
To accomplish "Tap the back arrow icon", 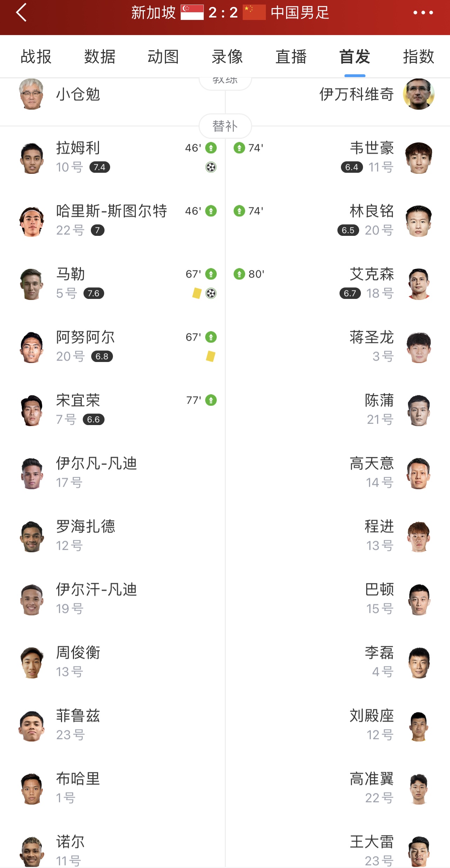I will pyautogui.click(x=21, y=13).
